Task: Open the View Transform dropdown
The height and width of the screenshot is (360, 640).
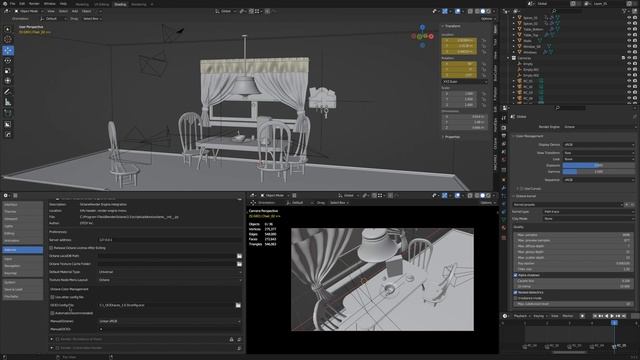Action: pos(599,153)
